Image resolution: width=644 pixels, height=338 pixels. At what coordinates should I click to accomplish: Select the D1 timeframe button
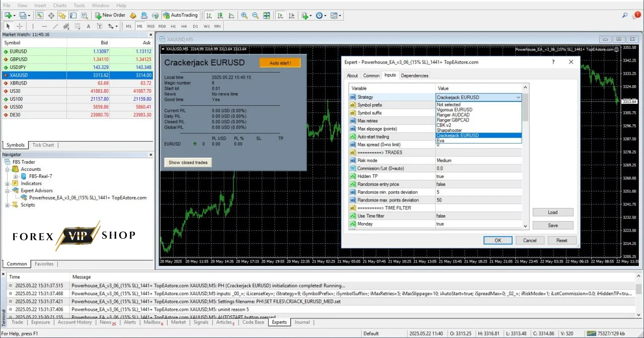point(195,26)
